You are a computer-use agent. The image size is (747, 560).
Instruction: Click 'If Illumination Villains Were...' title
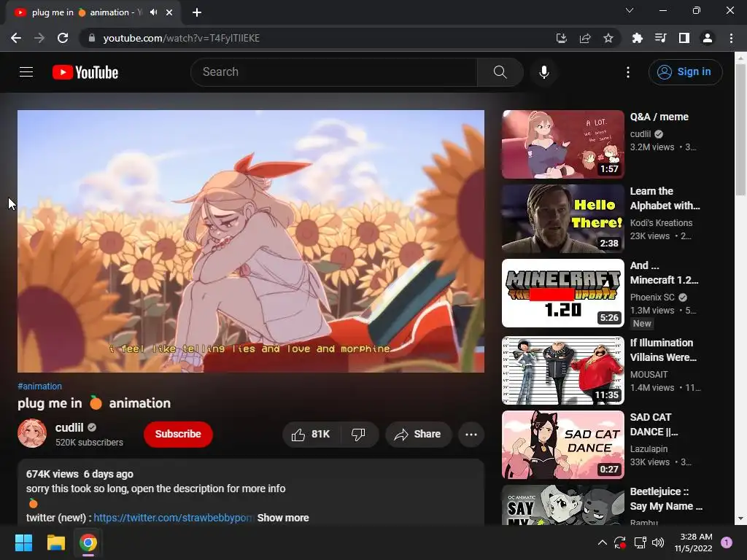(663, 349)
